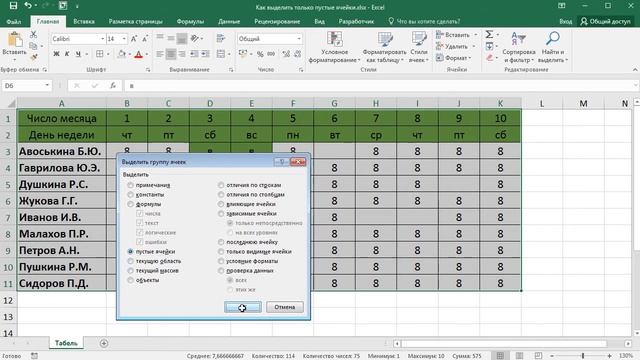The image size is (640, 360).
Task: Open Conditional Formatting (Условное форматирование)
Action: pyautogui.click(x=335, y=48)
